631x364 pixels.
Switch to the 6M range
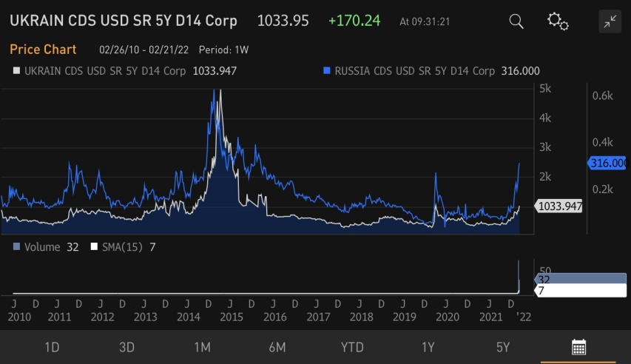tap(277, 347)
